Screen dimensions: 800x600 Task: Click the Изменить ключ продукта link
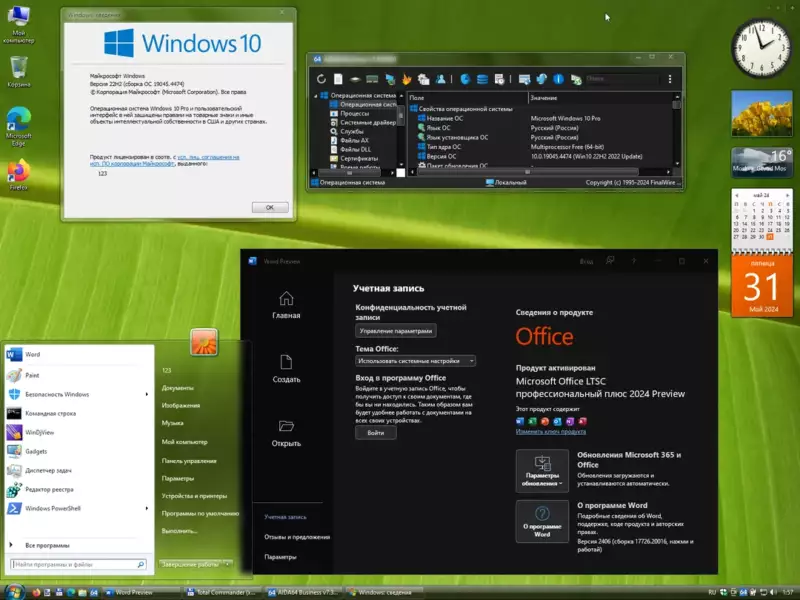[551, 431]
